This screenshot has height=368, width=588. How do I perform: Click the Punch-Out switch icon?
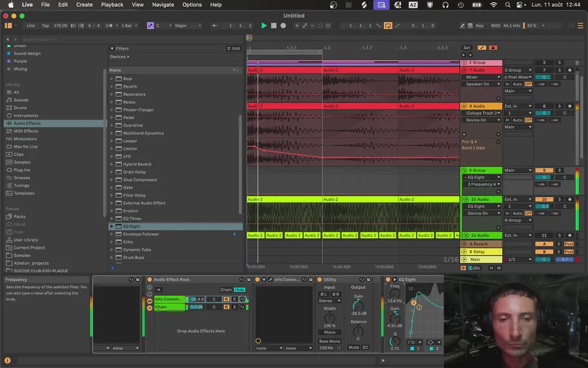coord(398,26)
